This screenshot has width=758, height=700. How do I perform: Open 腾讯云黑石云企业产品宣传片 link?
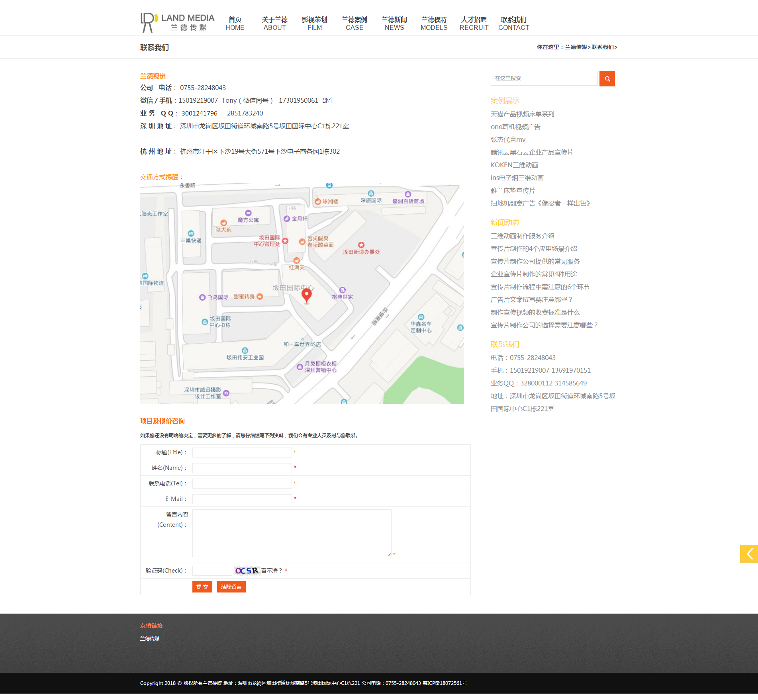coord(532,153)
